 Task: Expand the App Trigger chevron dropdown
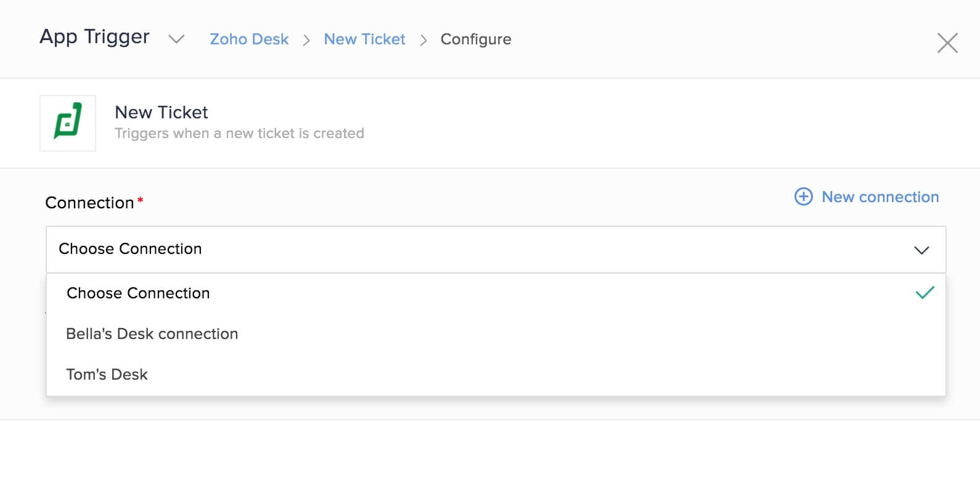pos(176,39)
